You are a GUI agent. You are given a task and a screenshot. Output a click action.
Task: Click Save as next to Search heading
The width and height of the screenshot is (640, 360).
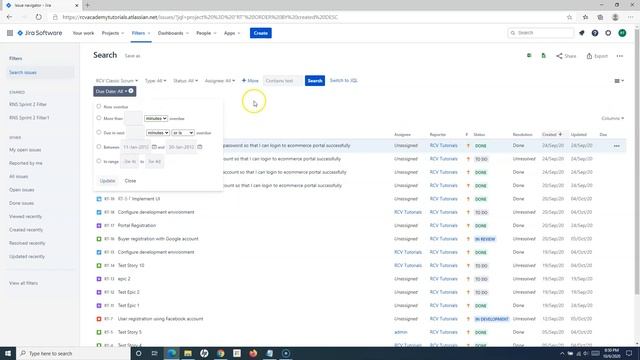132,56
